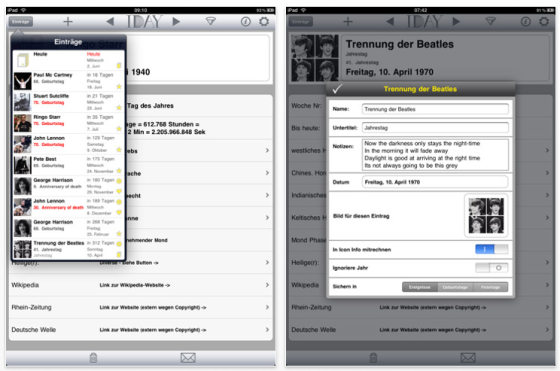This screenshot has height=371, width=560.
Task: Tap the dimmed plus icon on the right iPad screen
Action: (x=348, y=22)
